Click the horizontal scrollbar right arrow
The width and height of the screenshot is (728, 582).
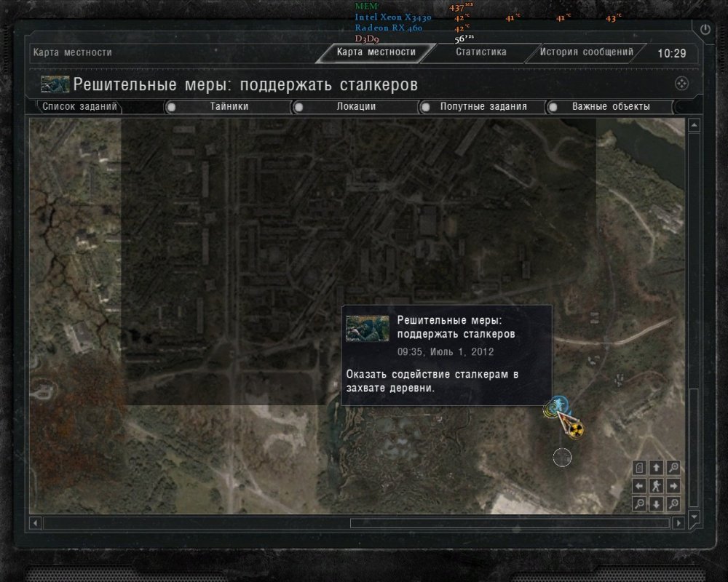tap(678, 523)
